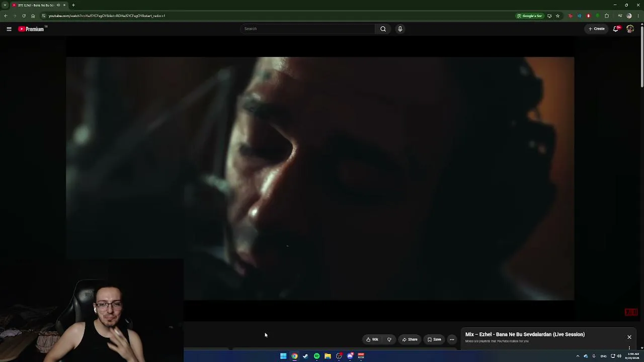The image size is (644, 362).
Task: Bookmark this page with the star
Action: pos(557,16)
